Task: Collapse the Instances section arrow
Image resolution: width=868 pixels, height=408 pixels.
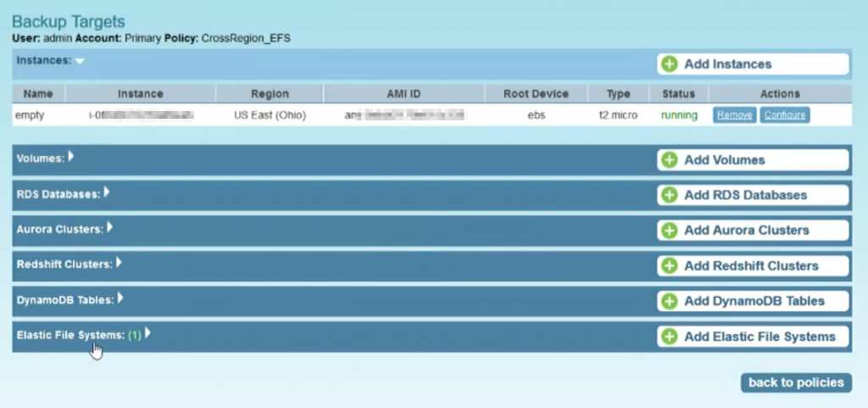Action: (80, 61)
